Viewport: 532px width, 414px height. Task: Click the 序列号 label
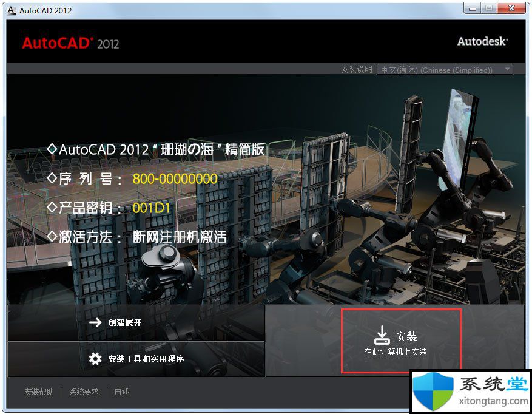coord(84,179)
